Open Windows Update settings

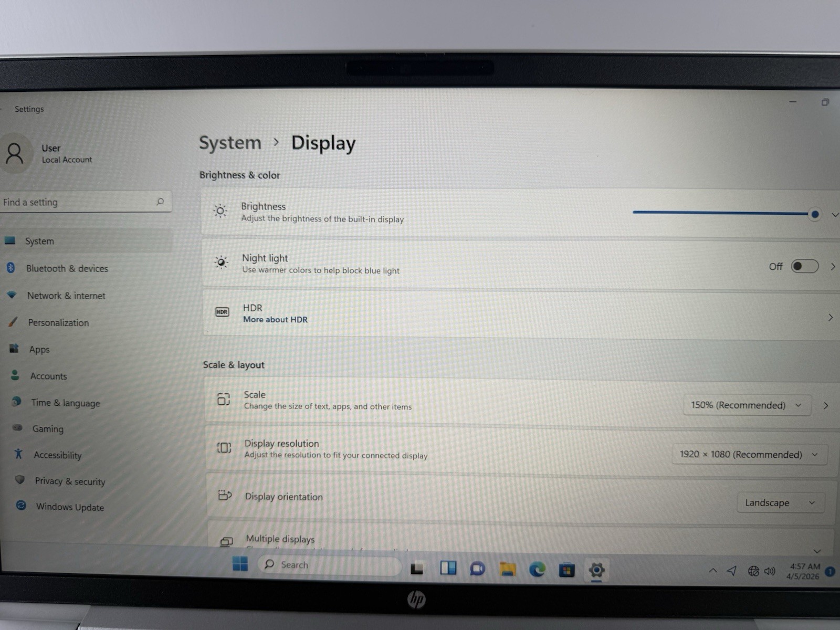[x=70, y=507]
